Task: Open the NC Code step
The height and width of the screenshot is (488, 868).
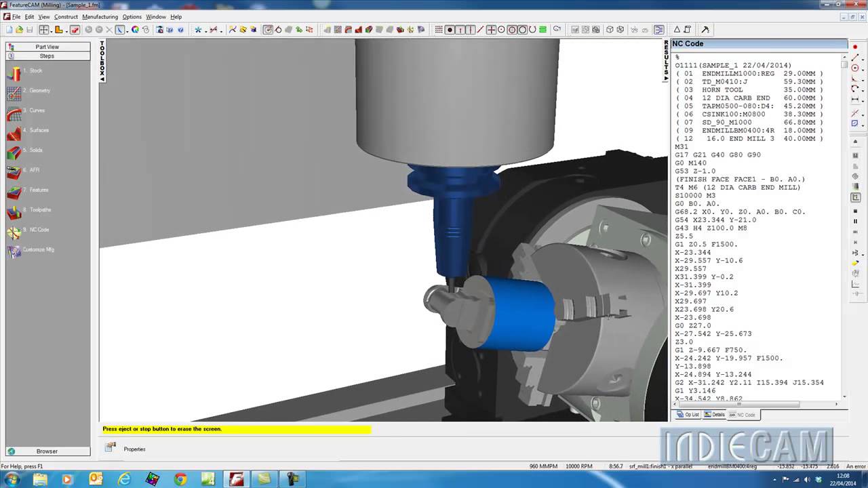Action: tap(28, 230)
